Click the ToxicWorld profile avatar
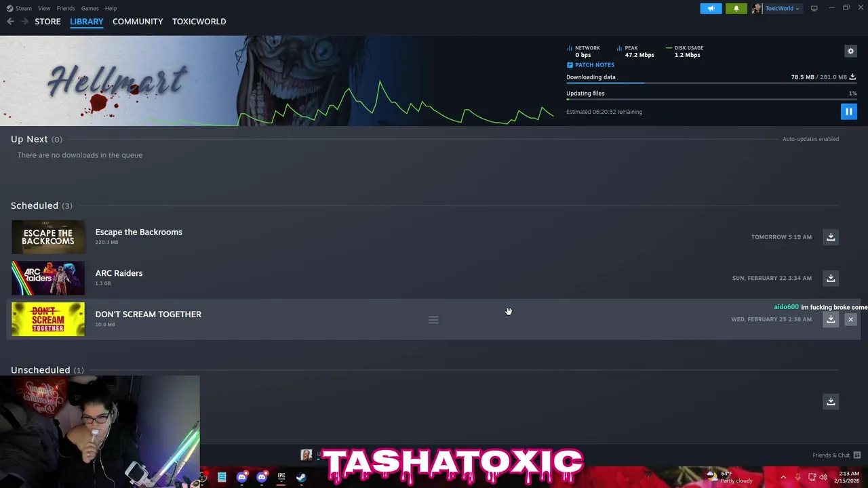Screen dimensions: 868x488 tap(757, 8)
